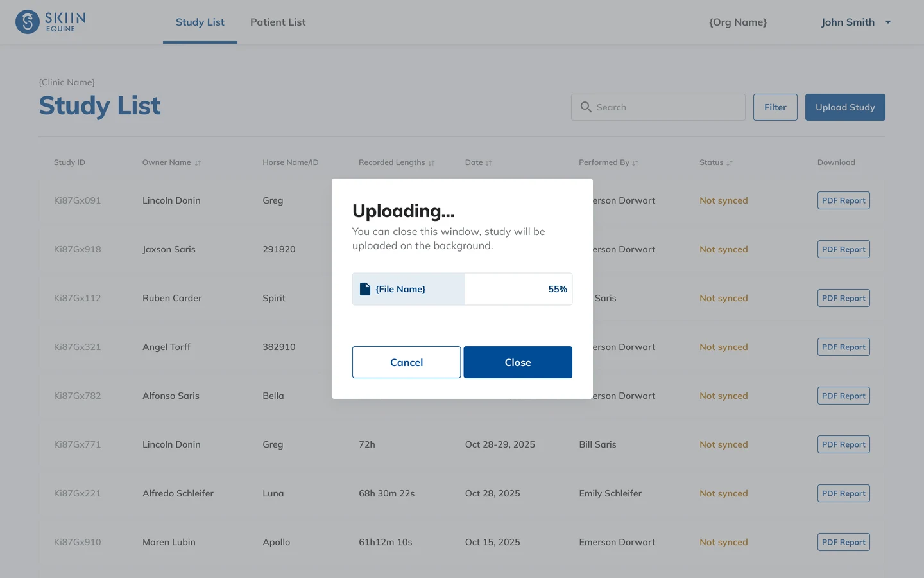The height and width of the screenshot is (578, 924).
Task: Download PDF Report for Ki87Gx221
Action: pos(843,493)
